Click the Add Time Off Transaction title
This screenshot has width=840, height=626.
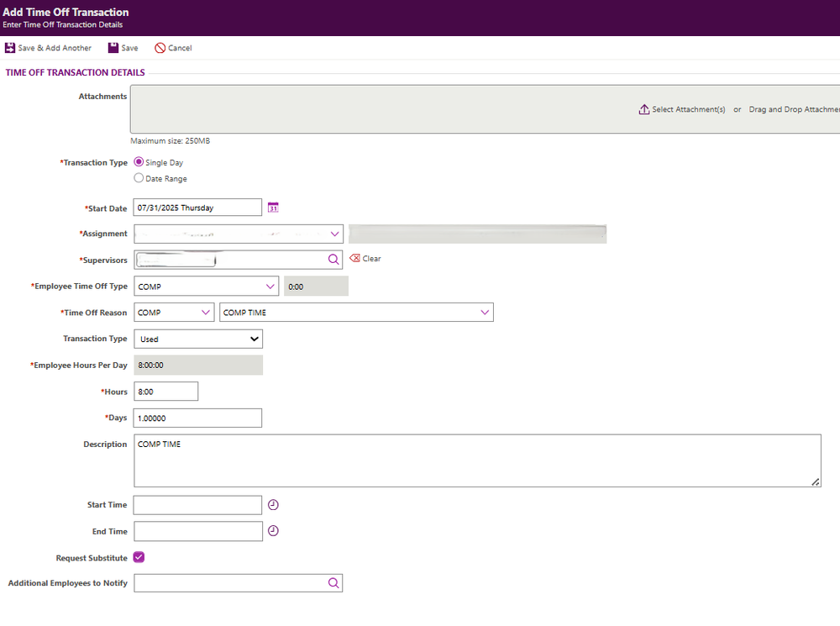pos(66,12)
